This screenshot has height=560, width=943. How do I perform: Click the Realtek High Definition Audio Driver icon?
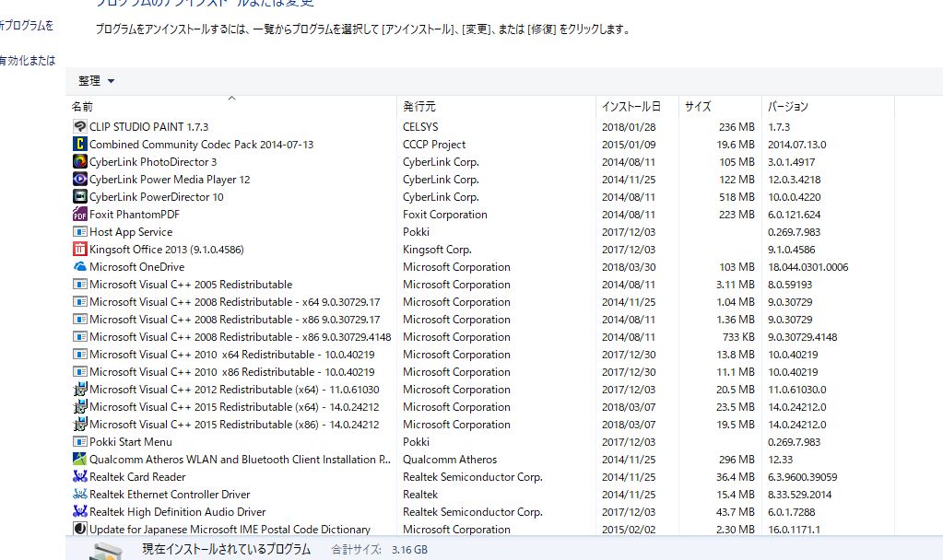[80, 511]
